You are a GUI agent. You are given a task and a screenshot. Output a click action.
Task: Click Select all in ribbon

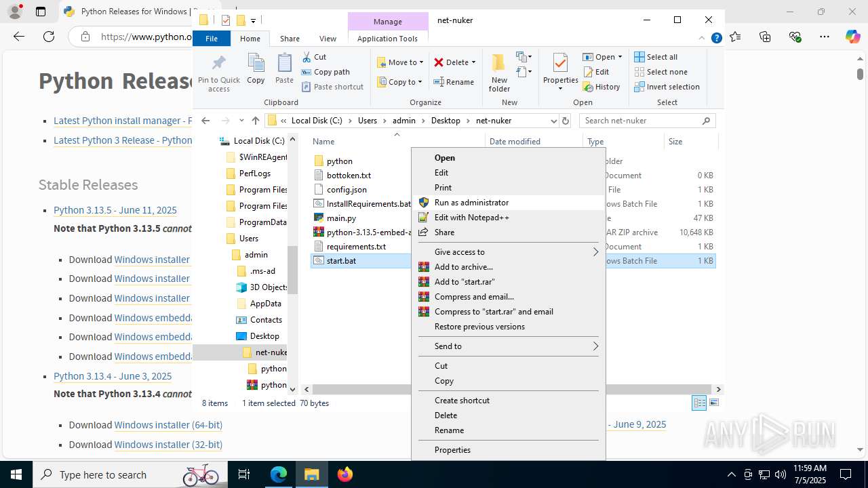(x=656, y=57)
